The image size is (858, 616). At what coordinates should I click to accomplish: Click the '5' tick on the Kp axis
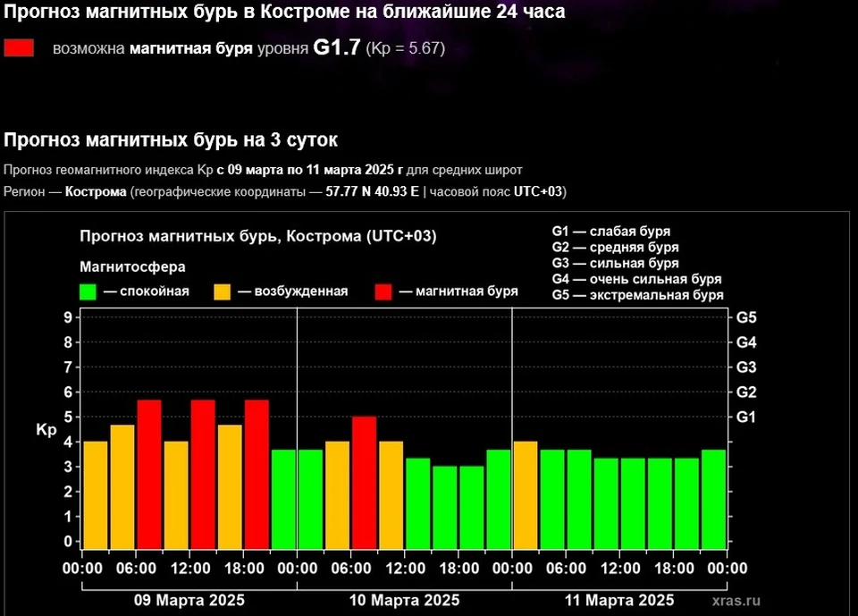[x=69, y=417]
